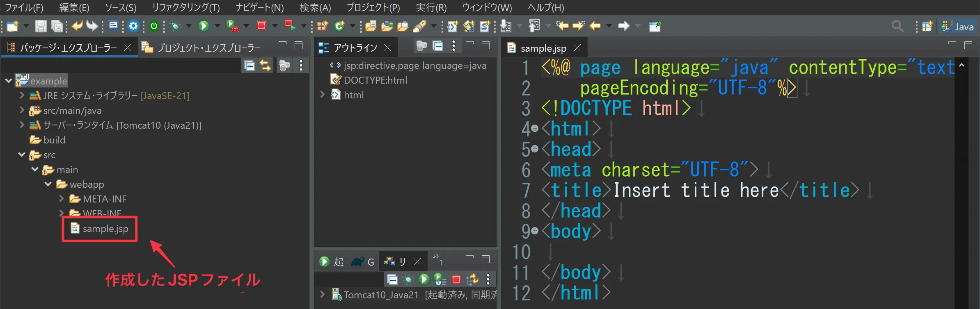980x309 pixels.
Task: Click Collapse All in Package Explorer toolbar
Action: tap(250, 66)
